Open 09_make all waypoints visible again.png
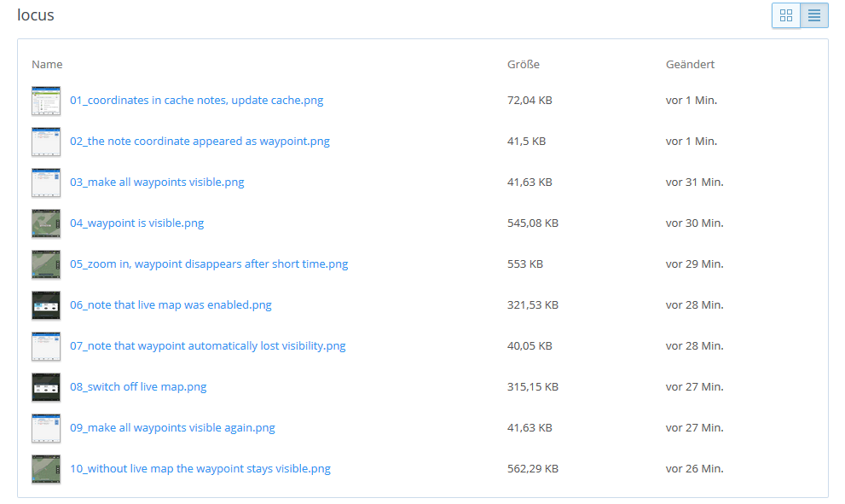This screenshot has width=845, height=504. (x=172, y=428)
